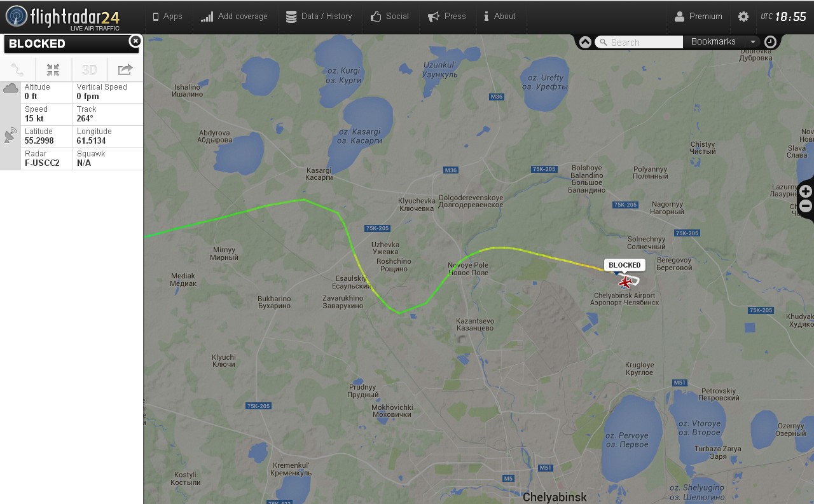Zoom out of the map with minus button
This screenshot has height=504, width=814.
point(806,206)
